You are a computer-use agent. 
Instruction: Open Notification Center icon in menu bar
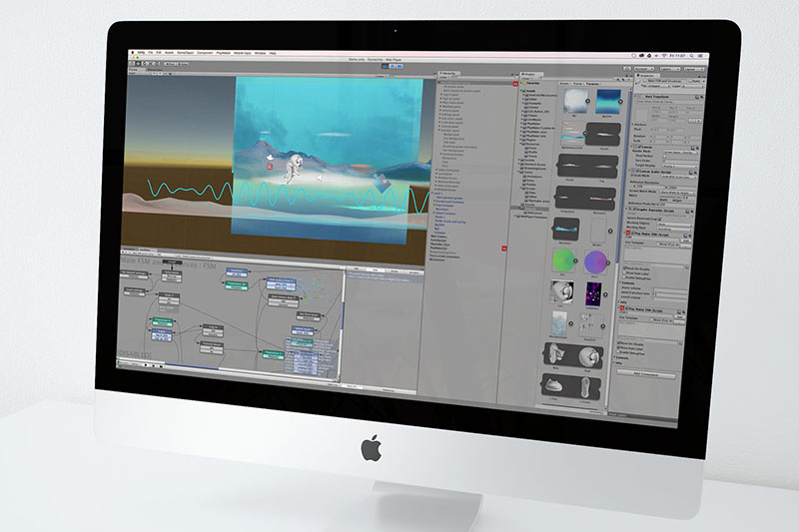[700, 56]
